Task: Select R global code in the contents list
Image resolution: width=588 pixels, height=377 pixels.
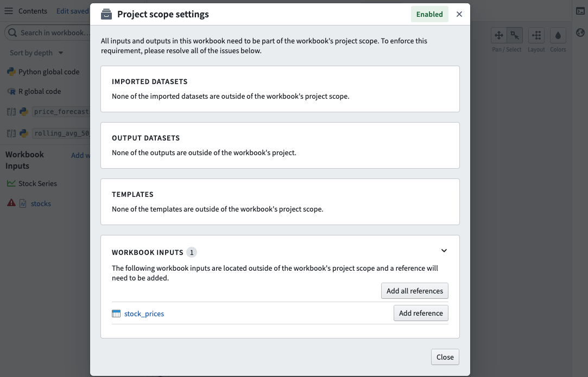Action: (40, 92)
